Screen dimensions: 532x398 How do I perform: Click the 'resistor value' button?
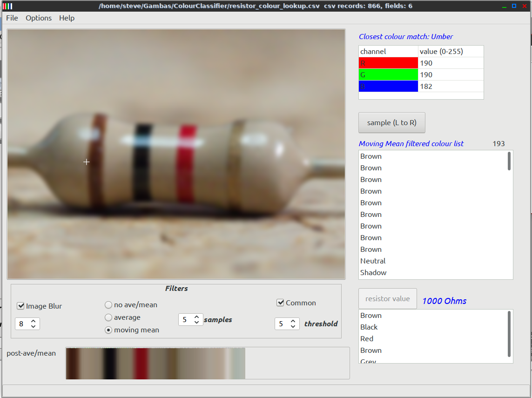click(x=387, y=299)
